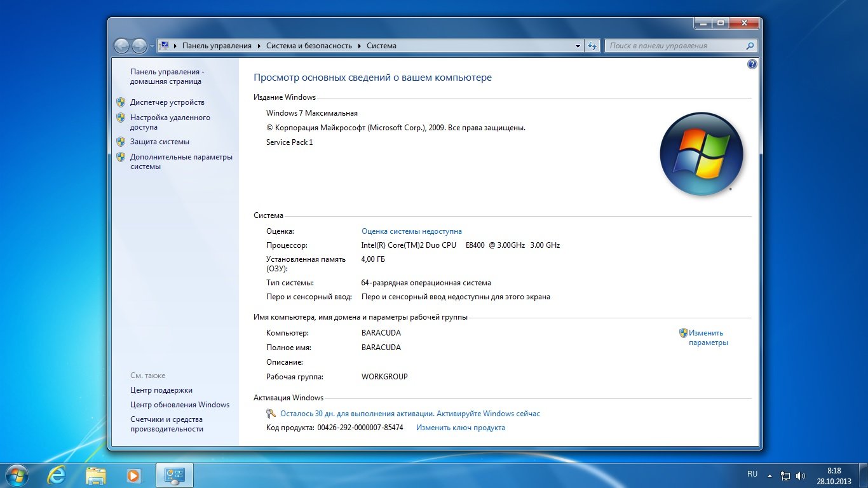Viewport: 868px width, 488px height.
Task: Click the volume speaker icon in tray
Action: 801,475
